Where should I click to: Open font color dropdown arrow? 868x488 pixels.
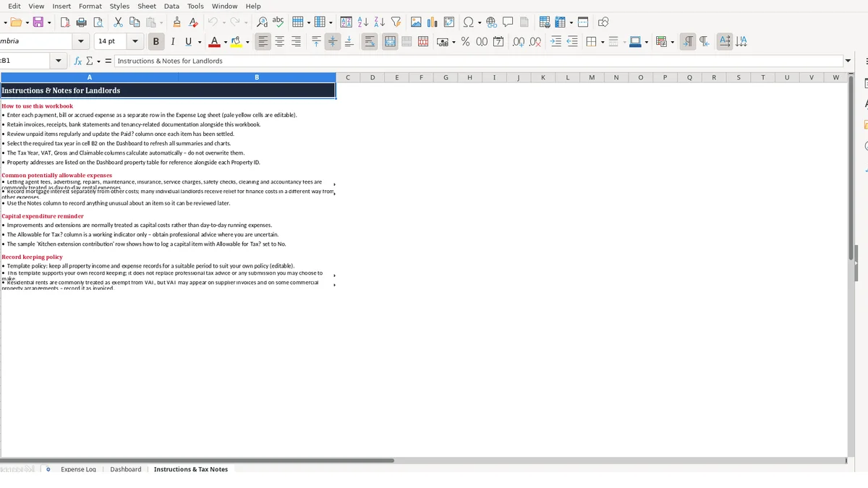click(225, 42)
